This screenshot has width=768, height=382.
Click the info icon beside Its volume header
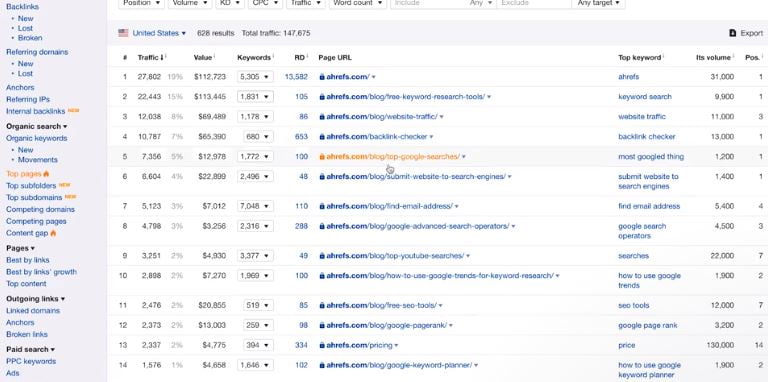coord(733,56)
